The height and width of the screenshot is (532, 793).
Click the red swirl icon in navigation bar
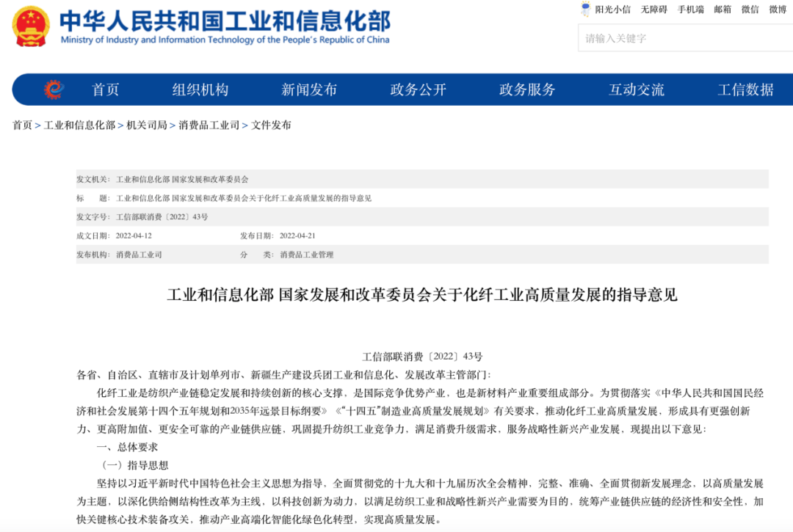click(x=54, y=90)
